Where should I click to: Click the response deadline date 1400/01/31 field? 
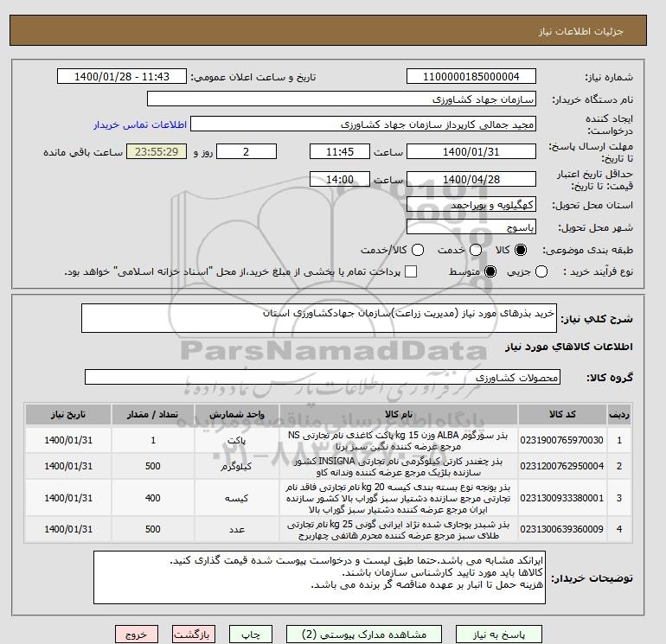click(x=471, y=151)
